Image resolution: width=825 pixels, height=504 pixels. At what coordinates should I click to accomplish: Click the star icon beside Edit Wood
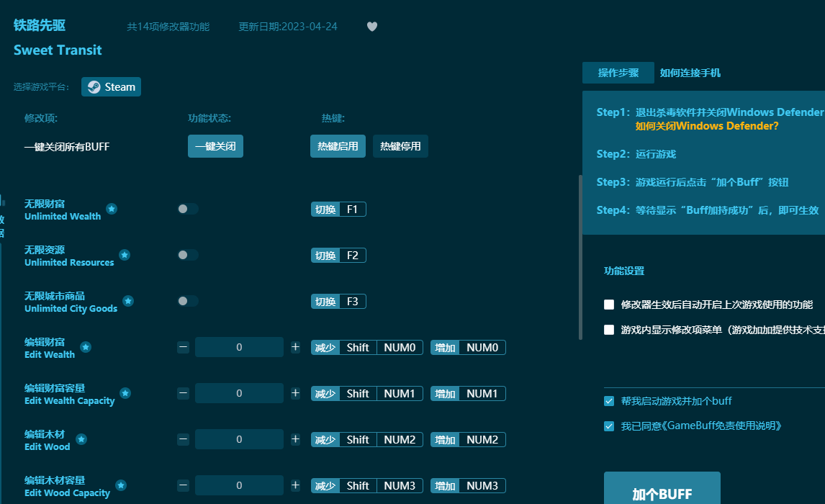click(x=81, y=439)
